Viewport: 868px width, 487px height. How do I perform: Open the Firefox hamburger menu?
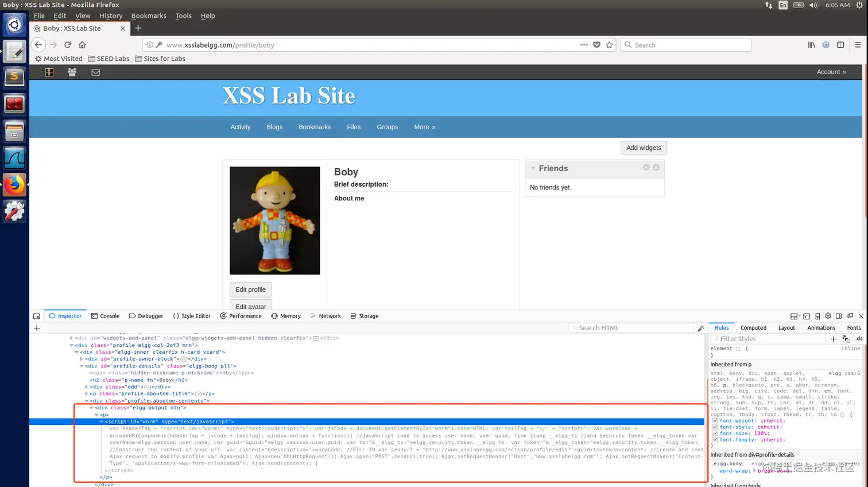pos(858,45)
